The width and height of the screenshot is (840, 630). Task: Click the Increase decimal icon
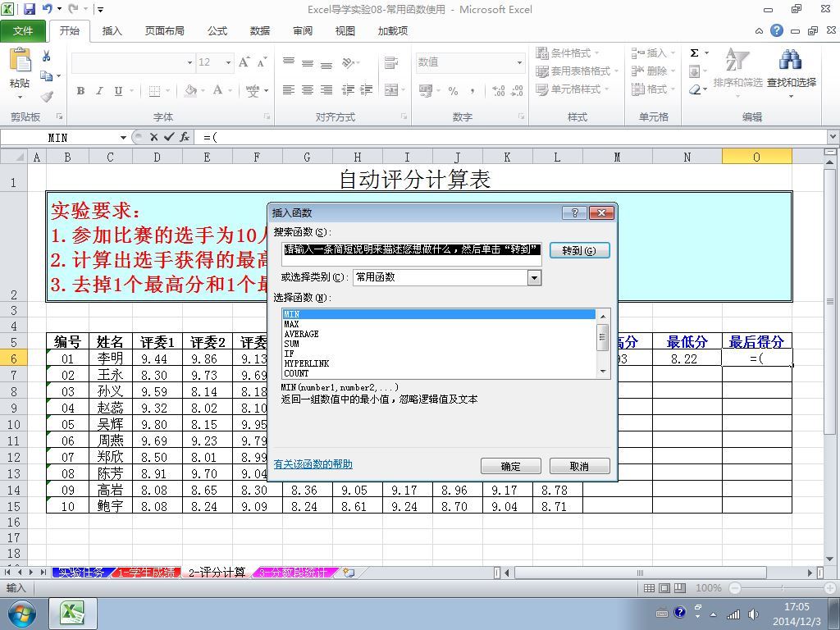point(498,91)
